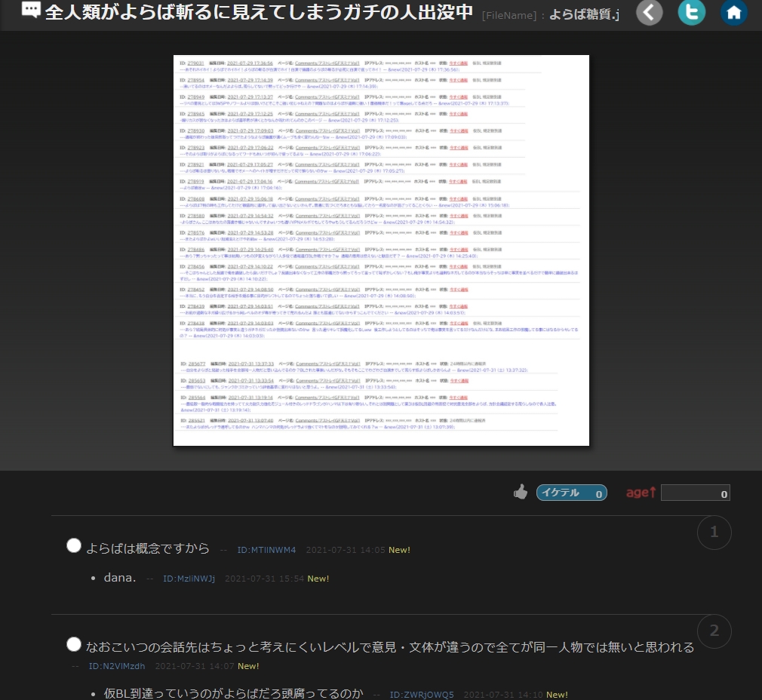
Task: Click the age counter field
Action: click(695, 493)
